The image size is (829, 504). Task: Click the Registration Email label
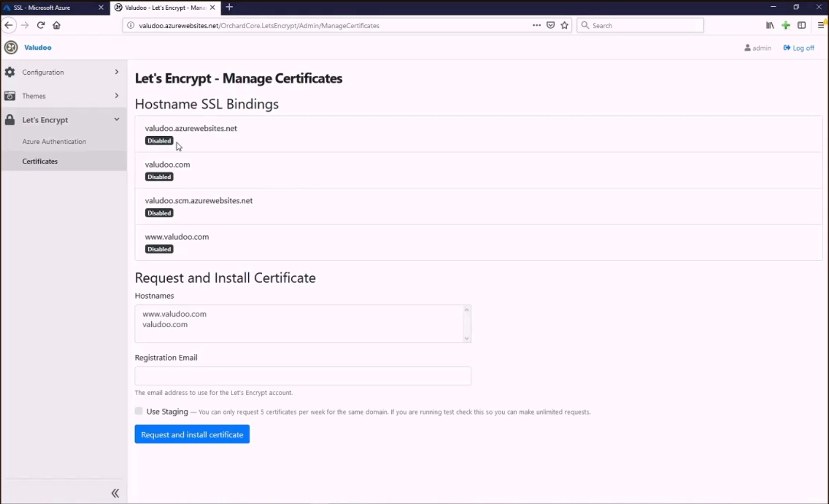coord(166,358)
